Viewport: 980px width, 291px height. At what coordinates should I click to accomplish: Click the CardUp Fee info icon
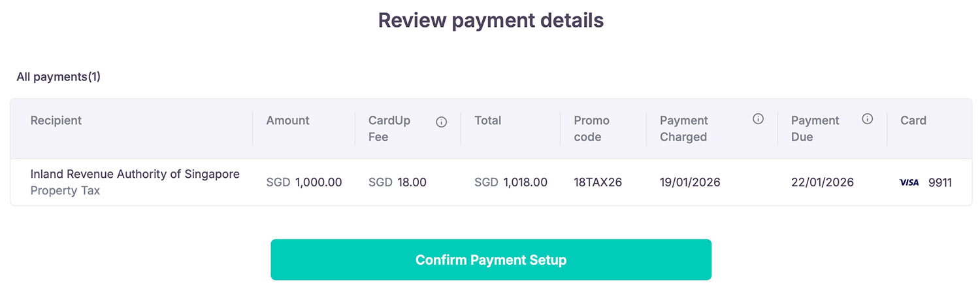[442, 122]
